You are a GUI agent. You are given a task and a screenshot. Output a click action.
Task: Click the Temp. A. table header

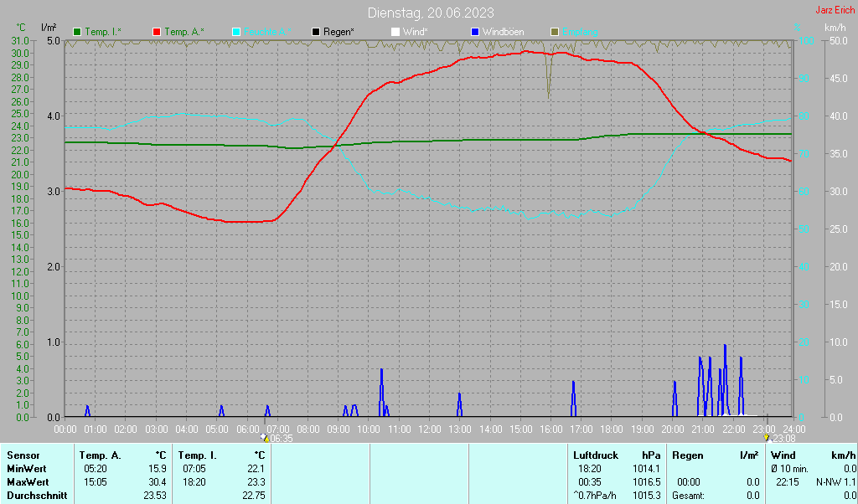pyautogui.click(x=100, y=455)
